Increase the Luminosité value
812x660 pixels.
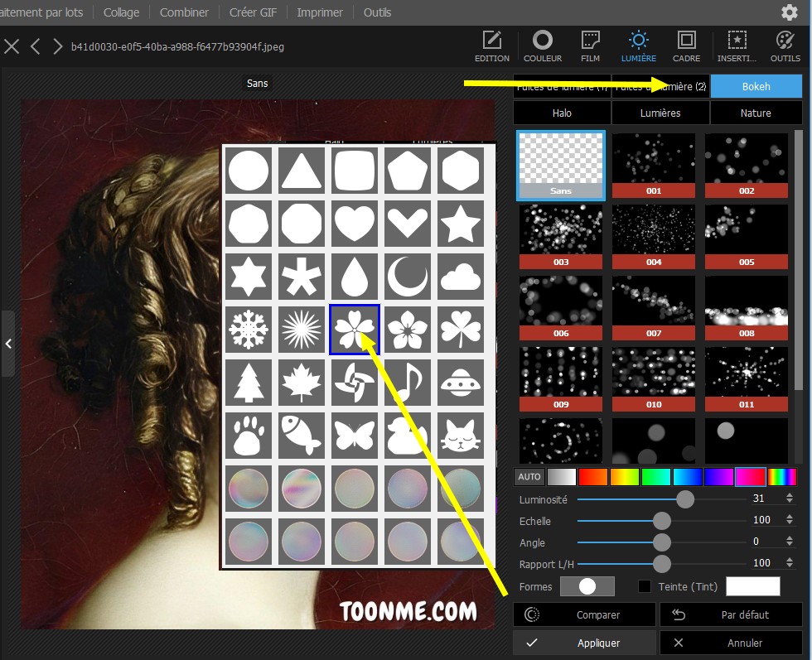click(x=789, y=495)
